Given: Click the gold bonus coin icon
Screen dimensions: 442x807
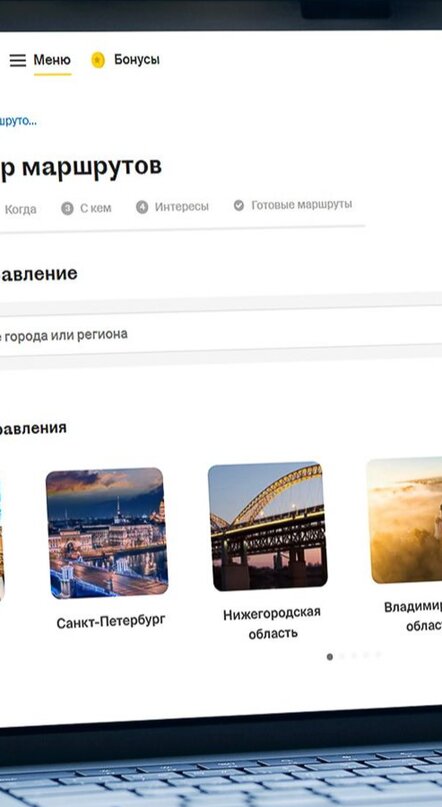Looking at the screenshot, I should [98, 60].
